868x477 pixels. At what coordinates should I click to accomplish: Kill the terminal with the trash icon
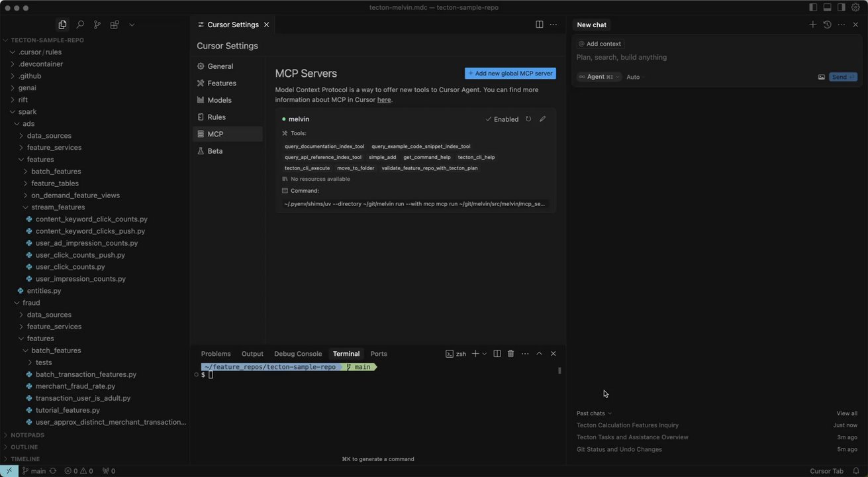point(510,354)
